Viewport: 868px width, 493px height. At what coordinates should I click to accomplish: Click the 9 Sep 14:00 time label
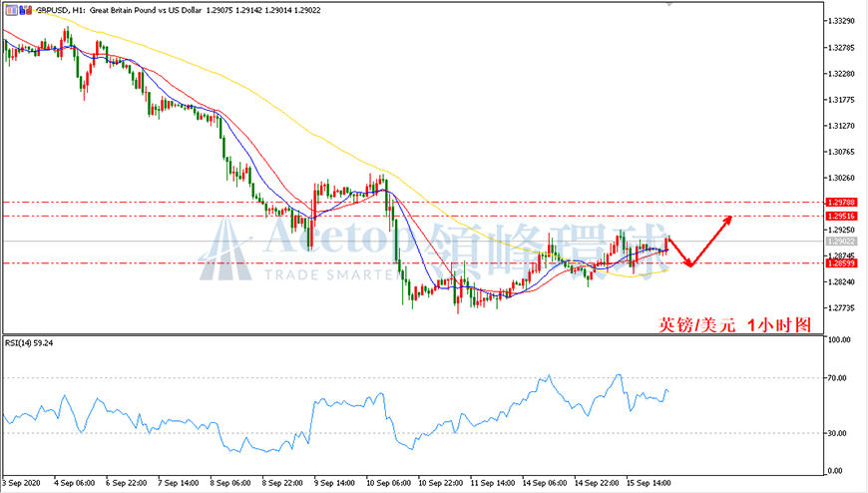(x=334, y=483)
